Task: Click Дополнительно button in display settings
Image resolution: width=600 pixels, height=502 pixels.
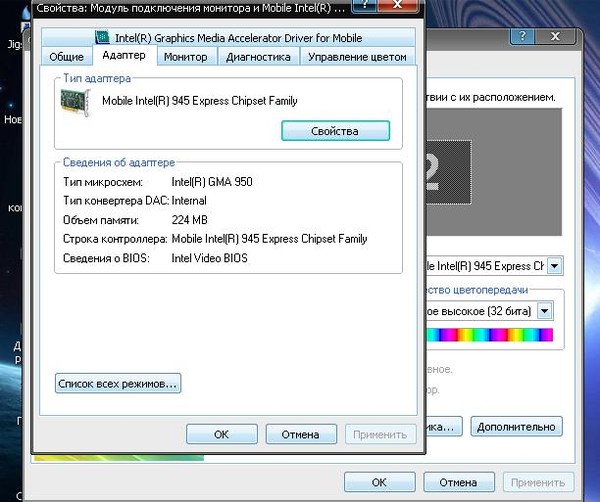Action: click(516, 427)
